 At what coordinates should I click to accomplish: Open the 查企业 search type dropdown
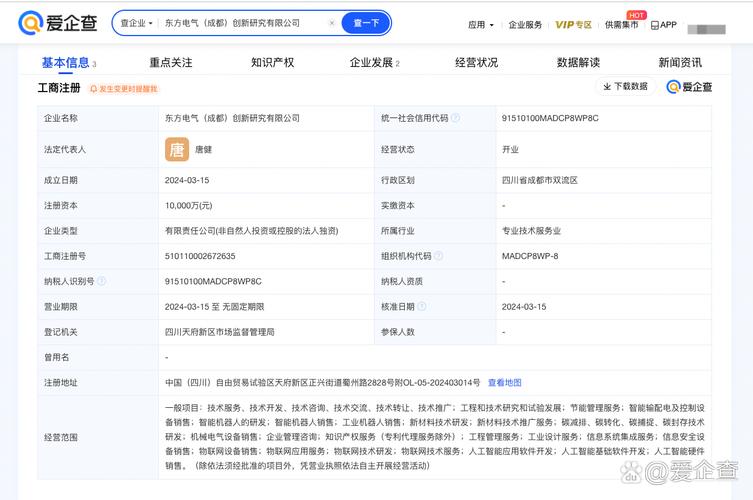(x=136, y=23)
